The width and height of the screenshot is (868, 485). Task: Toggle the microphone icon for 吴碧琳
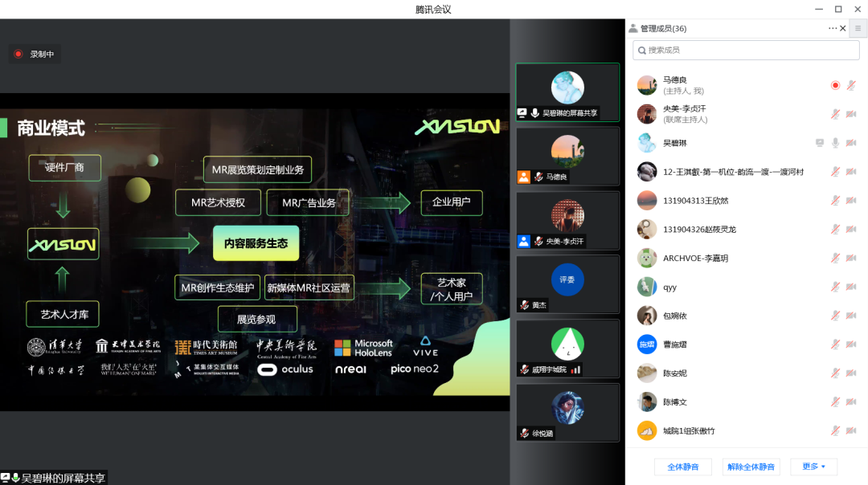pyautogui.click(x=835, y=143)
